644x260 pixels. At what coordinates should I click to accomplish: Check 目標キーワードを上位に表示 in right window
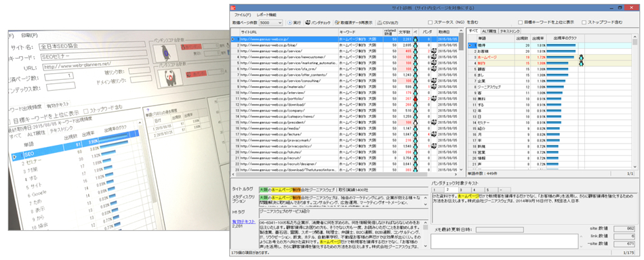pyautogui.click(x=521, y=22)
